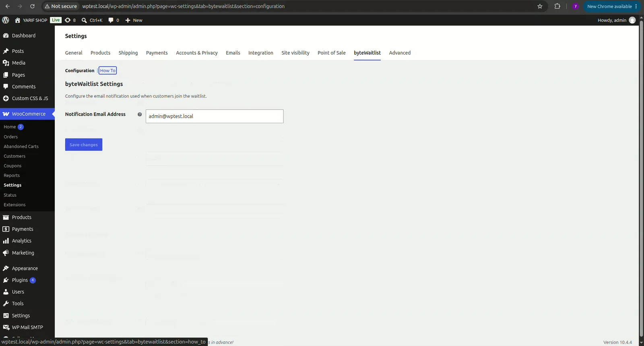644x346 pixels.
Task: Open the YARIF SHOP site home icon
Action: tap(17, 20)
